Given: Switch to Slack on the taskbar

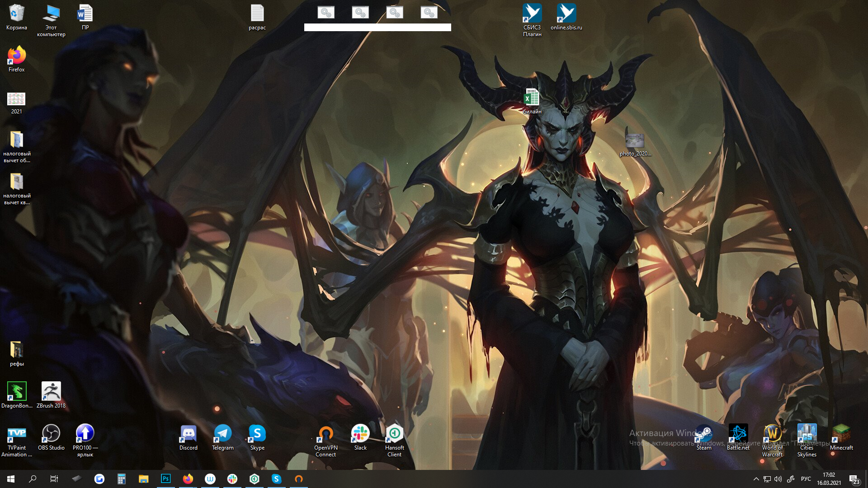Looking at the screenshot, I should click(232, 479).
